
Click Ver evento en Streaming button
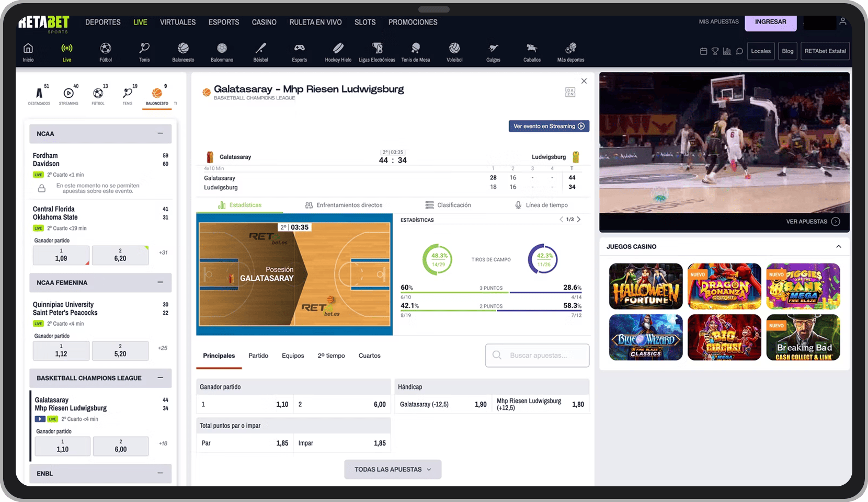[549, 126]
